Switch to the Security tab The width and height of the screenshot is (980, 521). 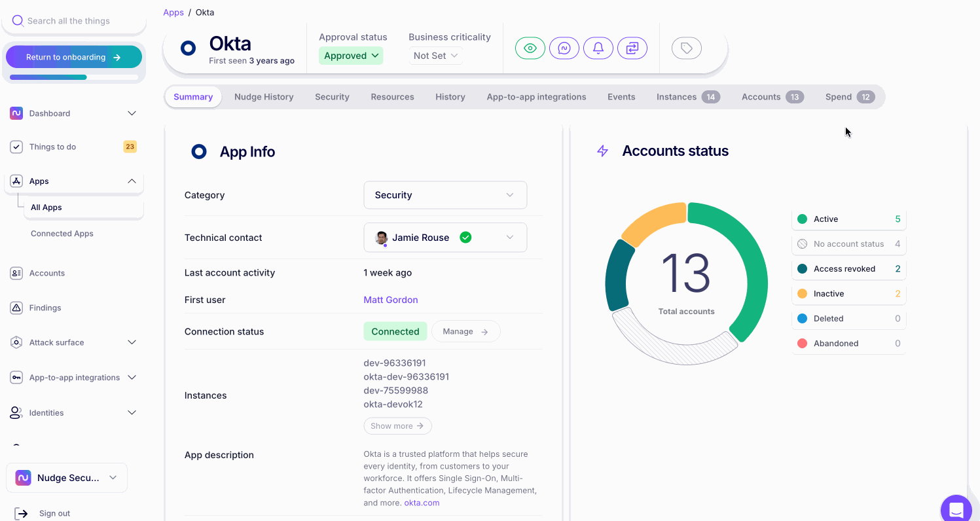point(332,97)
